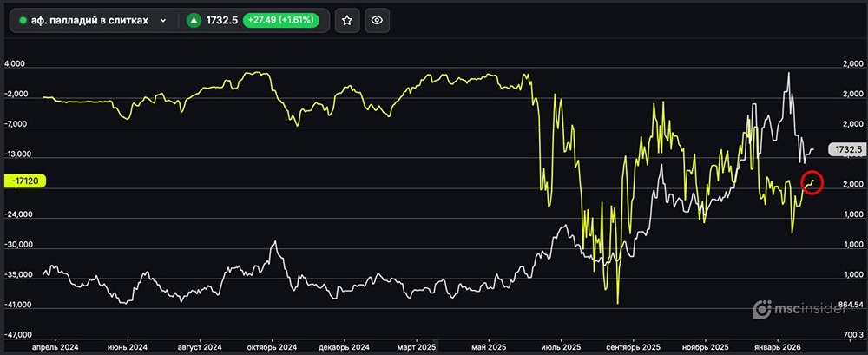Click the 1732.5 price in the header
The height and width of the screenshot is (355, 868).
point(222,21)
